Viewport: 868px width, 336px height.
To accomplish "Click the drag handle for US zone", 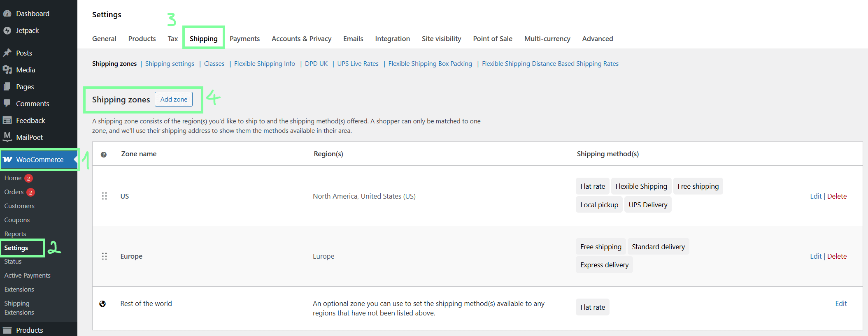I will click(x=105, y=196).
